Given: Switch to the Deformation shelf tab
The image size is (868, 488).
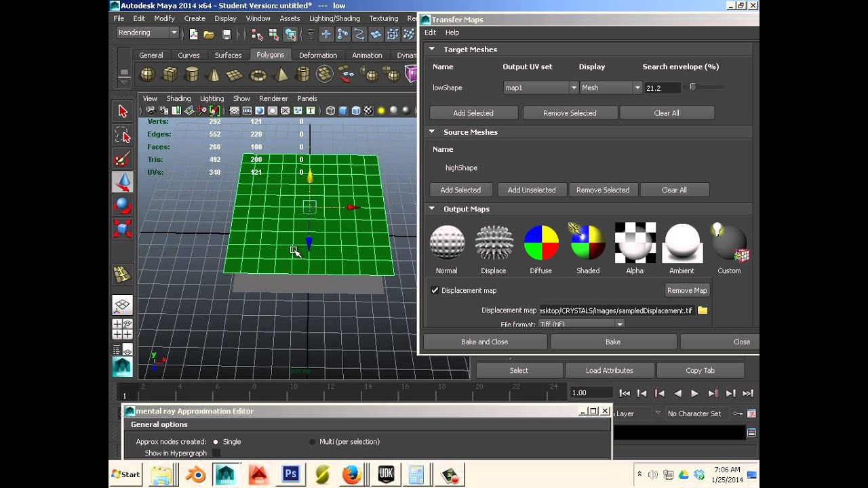Looking at the screenshot, I should pyautogui.click(x=318, y=55).
